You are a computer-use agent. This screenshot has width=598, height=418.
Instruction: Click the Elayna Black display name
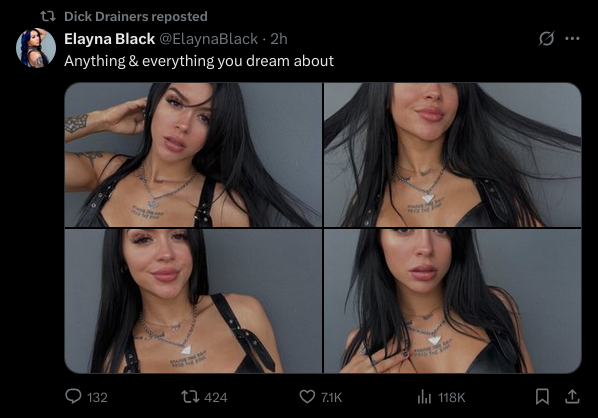coord(109,39)
